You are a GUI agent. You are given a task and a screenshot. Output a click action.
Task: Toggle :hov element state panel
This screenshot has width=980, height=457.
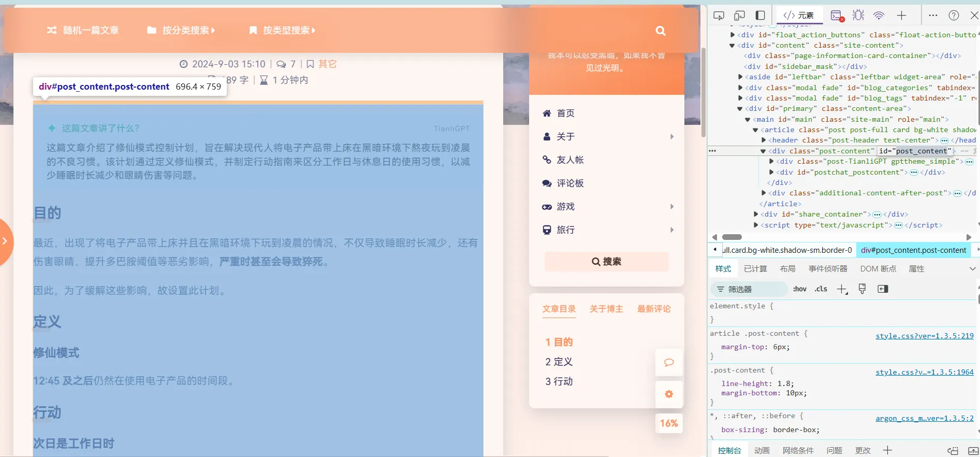800,289
